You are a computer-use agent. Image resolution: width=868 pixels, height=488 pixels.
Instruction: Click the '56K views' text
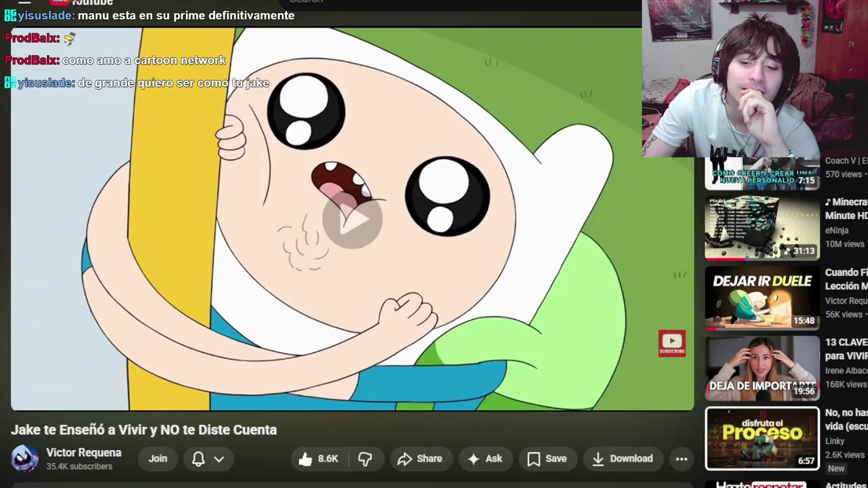844,314
